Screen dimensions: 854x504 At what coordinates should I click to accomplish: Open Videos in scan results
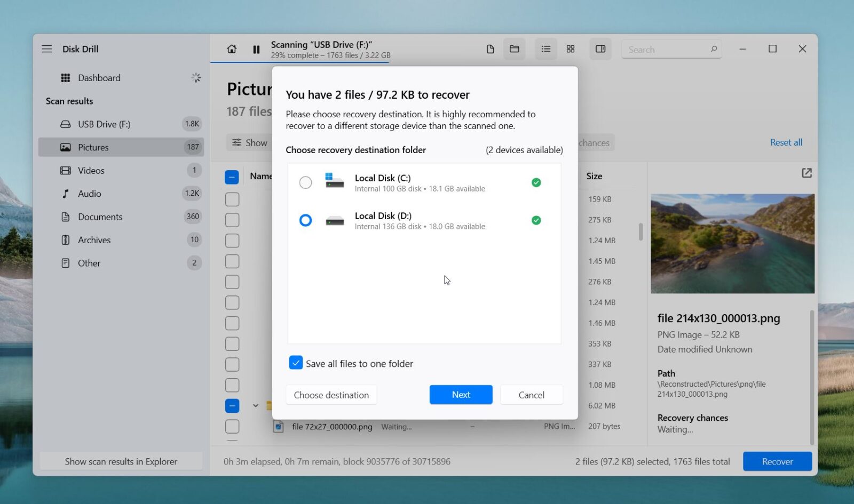[91, 171]
